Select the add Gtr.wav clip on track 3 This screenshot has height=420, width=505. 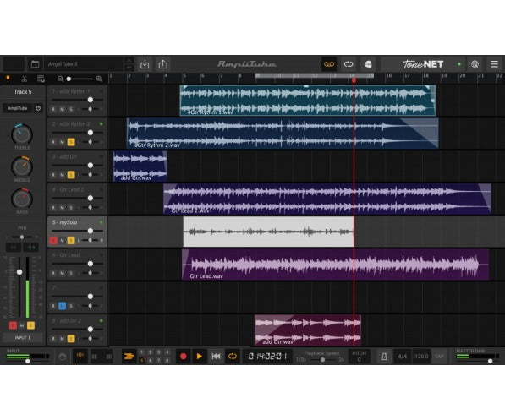pos(140,166)
